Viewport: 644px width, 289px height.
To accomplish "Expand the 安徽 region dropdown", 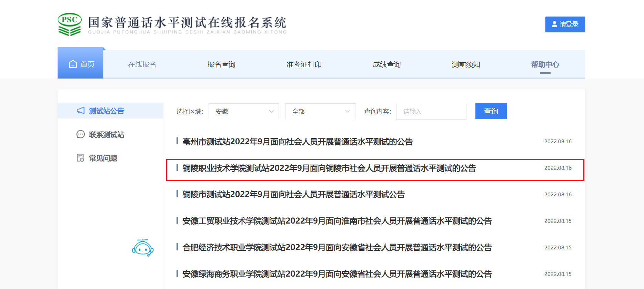I will click(x=244, y=111).
